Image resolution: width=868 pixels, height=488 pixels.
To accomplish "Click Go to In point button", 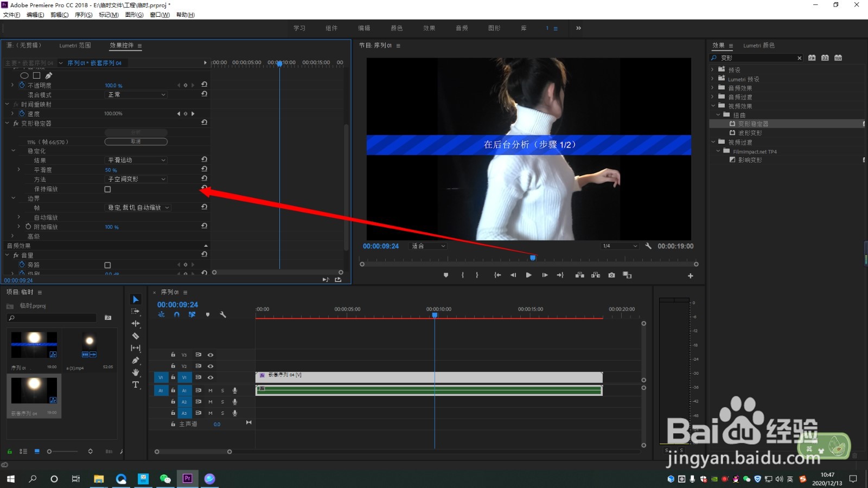I will point(497,275).
